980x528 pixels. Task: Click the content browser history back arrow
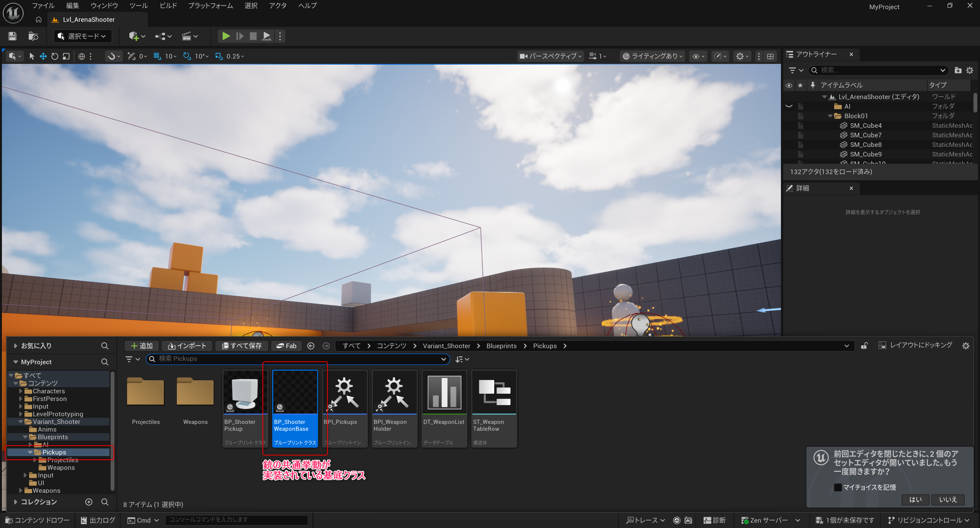(311, 346)
